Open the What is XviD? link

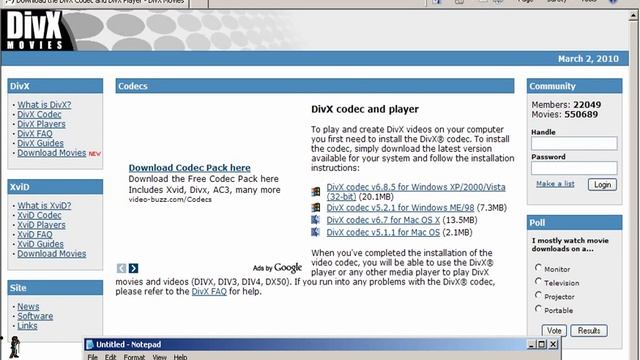(44, 205)
